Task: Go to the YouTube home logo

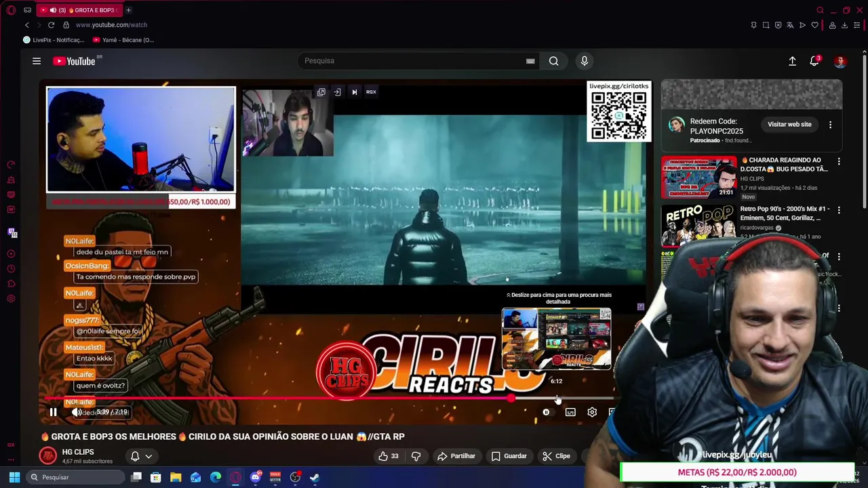Action: click(x=75, y=61)
